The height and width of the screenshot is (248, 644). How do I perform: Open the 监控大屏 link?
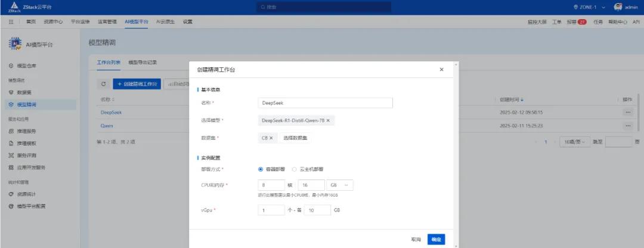(x=537, y=22)
